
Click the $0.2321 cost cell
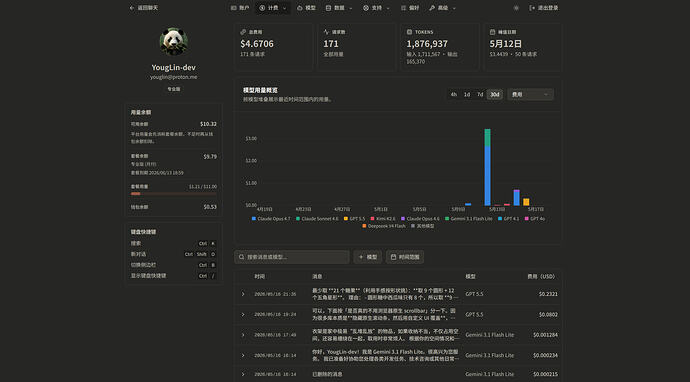(548, 294)
